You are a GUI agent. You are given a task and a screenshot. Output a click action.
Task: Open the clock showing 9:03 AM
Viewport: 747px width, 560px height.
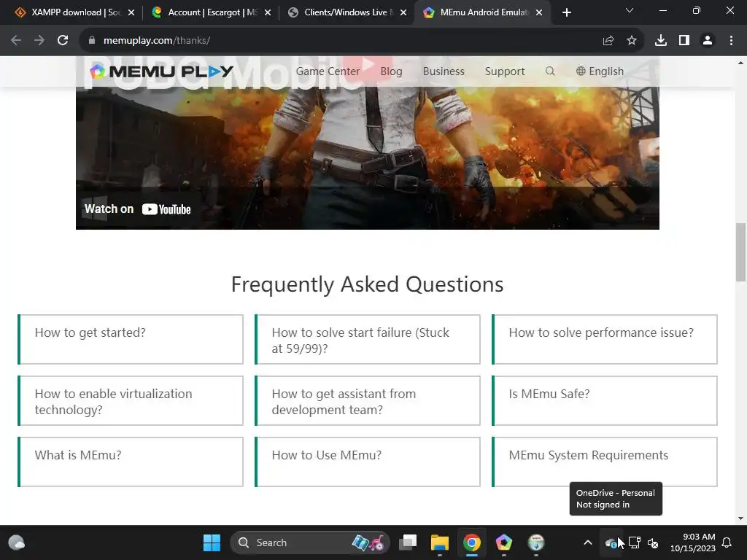693,542
